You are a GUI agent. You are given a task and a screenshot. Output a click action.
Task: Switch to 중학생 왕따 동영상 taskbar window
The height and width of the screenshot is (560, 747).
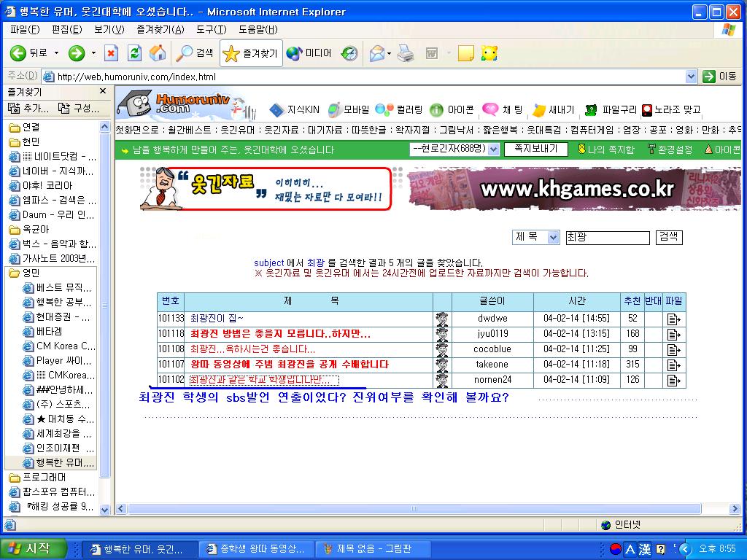pyautogui.click(x=256, y=549)
